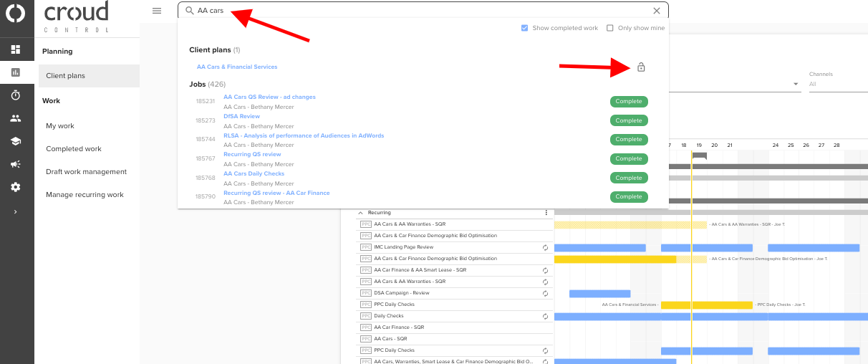Click the AA Cars - SQR row
The image size is (868, 364).
coord(455,339)
